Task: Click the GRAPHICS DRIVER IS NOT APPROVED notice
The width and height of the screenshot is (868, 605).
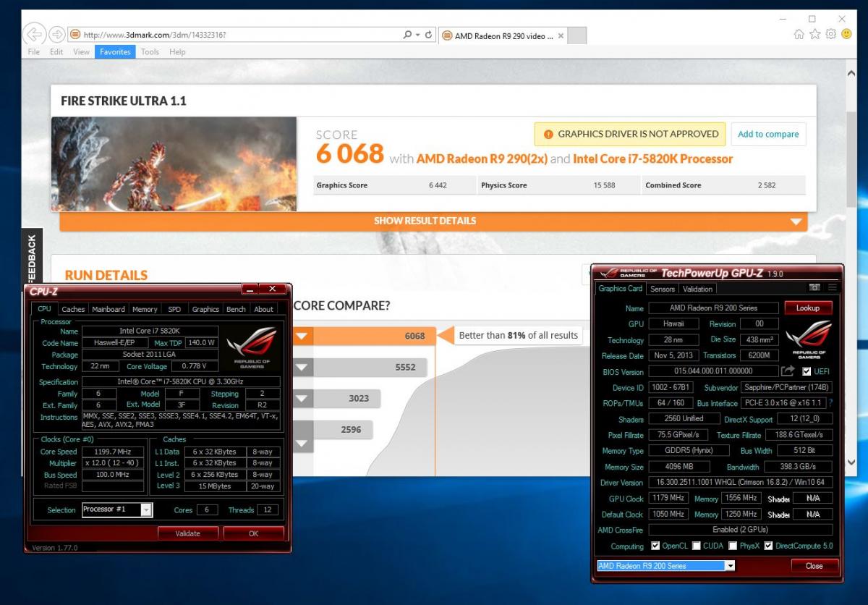Action: tap(630, 134)
